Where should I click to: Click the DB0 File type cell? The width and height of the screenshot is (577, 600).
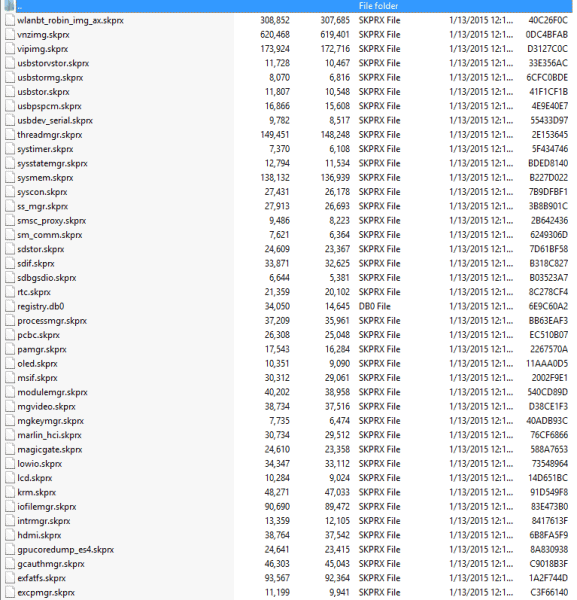(x=374, y=306)
